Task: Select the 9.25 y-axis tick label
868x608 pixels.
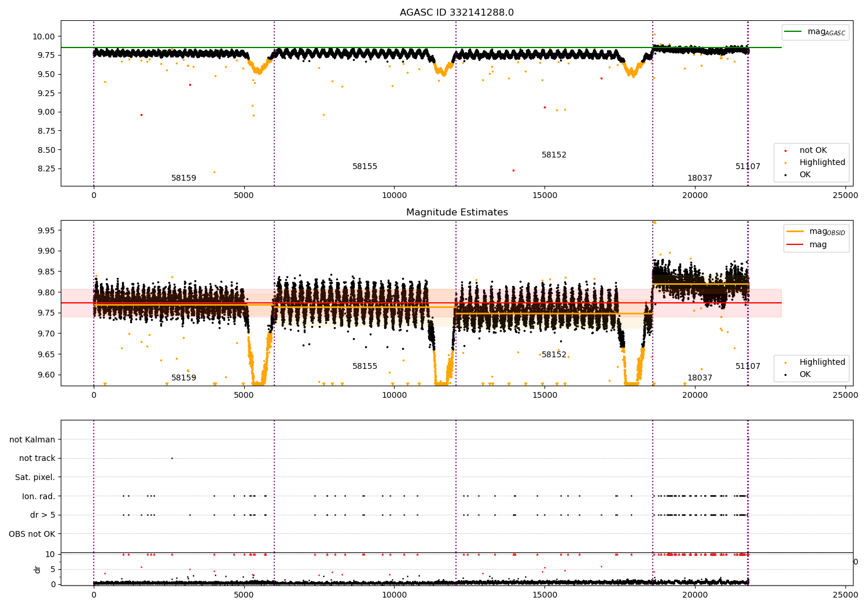Action: [x=46, y=93]
